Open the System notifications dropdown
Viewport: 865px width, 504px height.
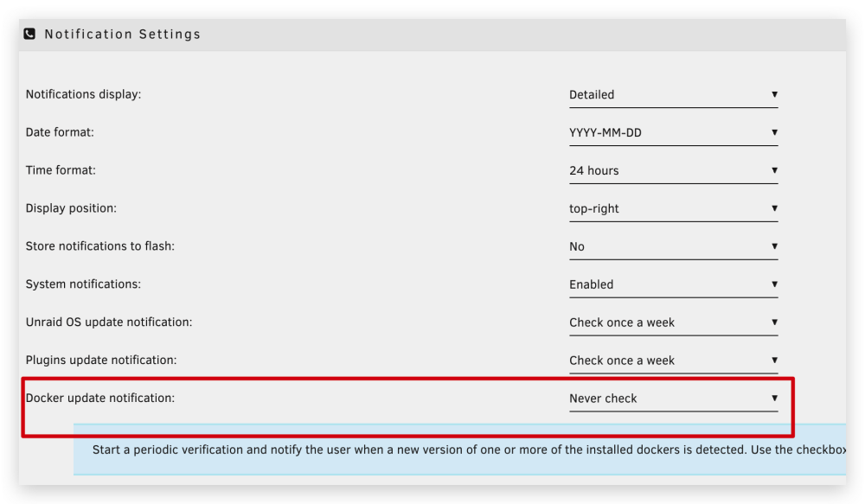pyautogui.click(x=674, y=285)
